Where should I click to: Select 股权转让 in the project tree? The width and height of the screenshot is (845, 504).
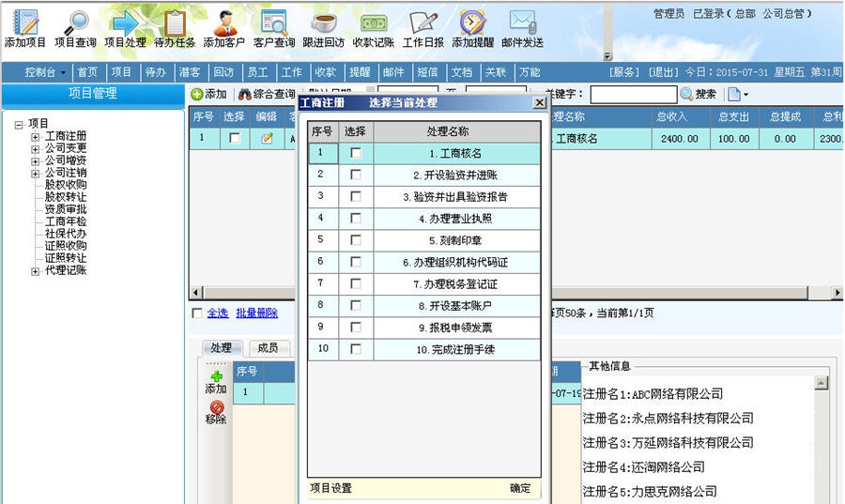(x=66, y=197)
